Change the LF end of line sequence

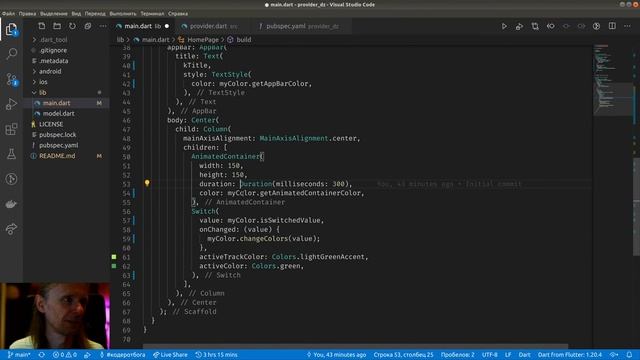[508, 355]
